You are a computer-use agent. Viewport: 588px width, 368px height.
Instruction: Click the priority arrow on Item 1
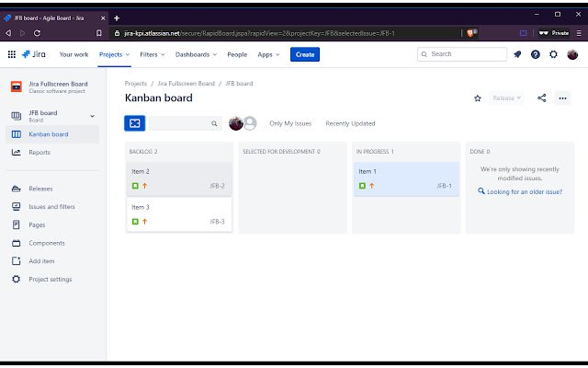point(371,186)
